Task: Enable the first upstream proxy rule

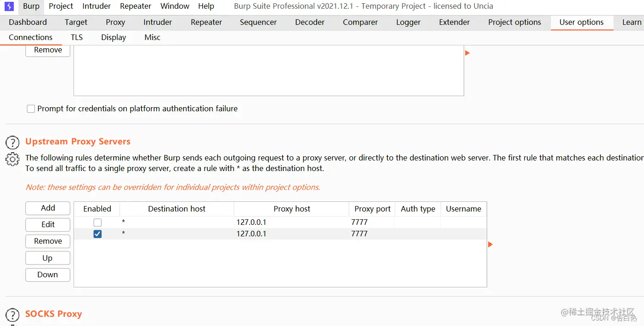Action: tap(97, 222)
